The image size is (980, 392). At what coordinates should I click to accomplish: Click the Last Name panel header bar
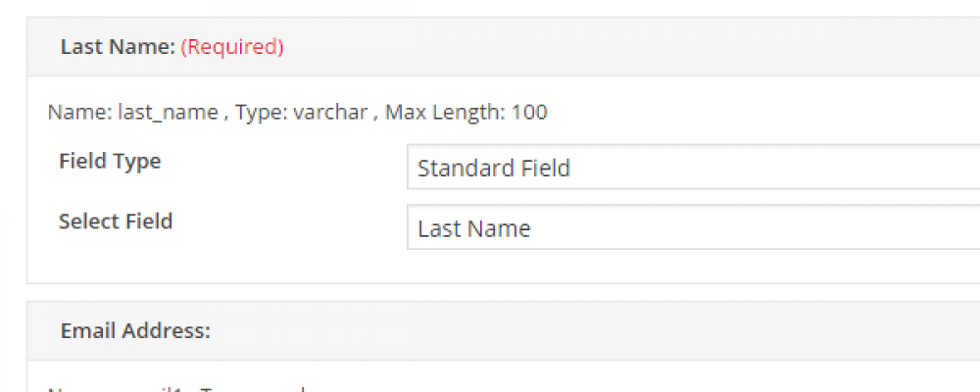(588, 46)
